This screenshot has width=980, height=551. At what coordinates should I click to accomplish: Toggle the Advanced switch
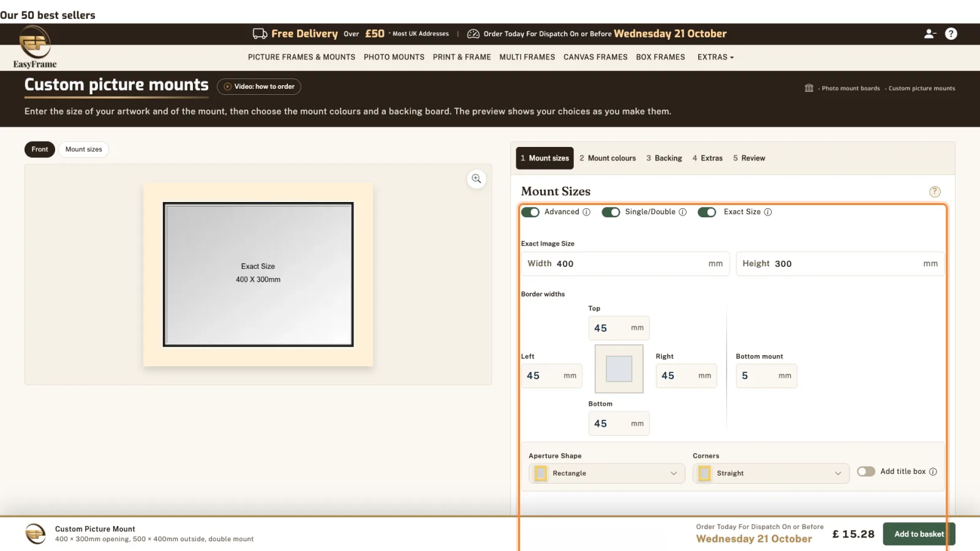point(530,212)
